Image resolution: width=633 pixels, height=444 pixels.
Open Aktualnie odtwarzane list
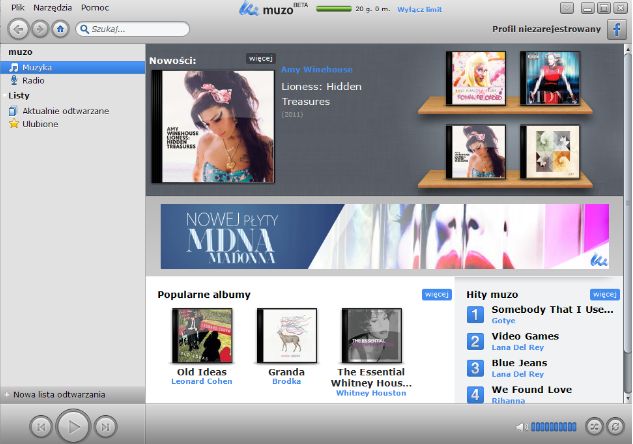pyautogui.click(x=73, y=111)
